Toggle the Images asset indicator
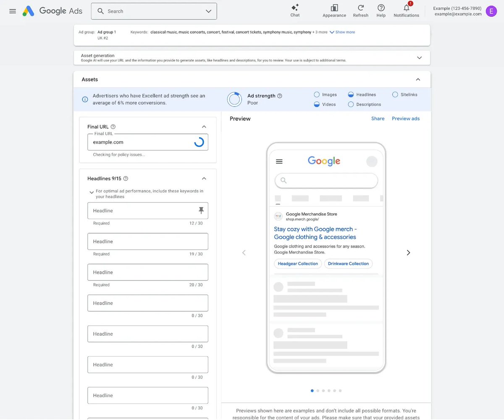504x420 pixels. click(317, 94)
